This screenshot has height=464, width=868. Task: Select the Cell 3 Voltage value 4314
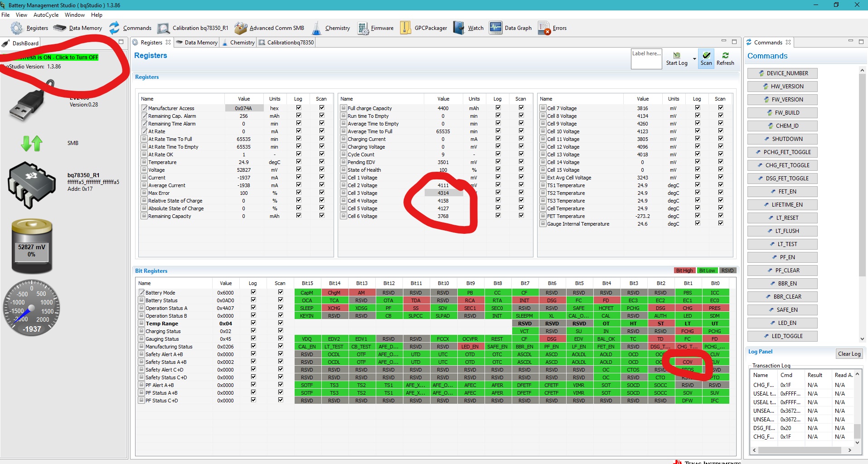[x=443, y=193]
